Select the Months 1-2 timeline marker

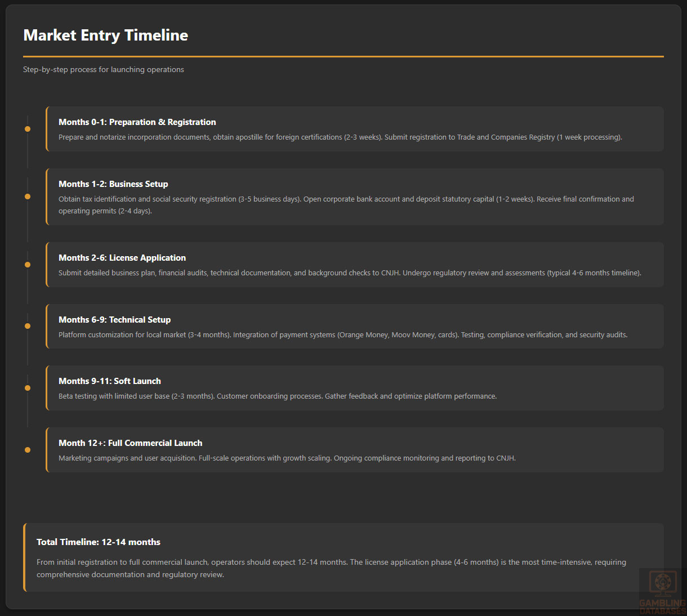pyautogui.click(x=28, y=197)
